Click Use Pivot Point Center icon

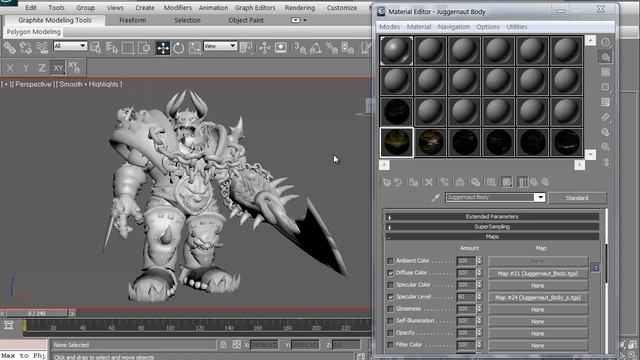pyautogui.click(x=247, y=48)
